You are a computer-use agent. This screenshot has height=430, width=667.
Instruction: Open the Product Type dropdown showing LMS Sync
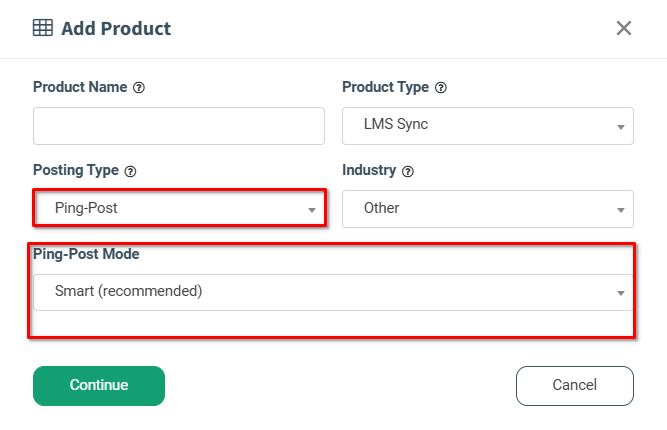coord(488,126)
